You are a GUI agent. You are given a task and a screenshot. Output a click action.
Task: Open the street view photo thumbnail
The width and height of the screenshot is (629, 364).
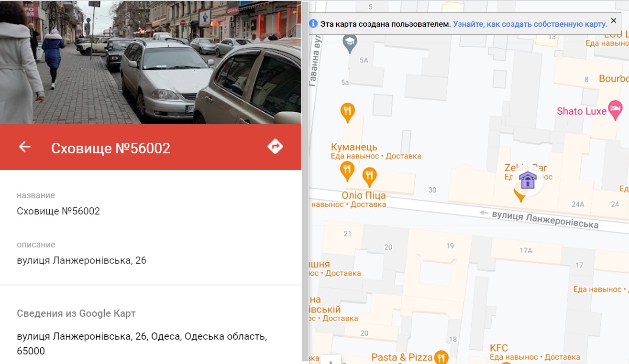[x=151, y=62]
